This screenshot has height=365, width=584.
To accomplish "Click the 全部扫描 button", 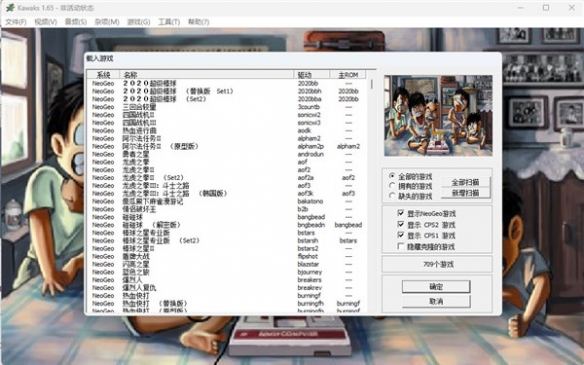I will pos(466,182).
